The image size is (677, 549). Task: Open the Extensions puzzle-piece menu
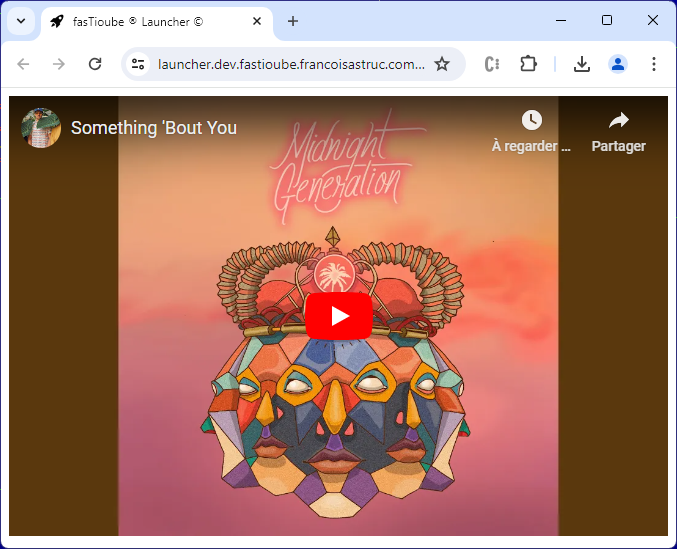click(528, 64)
